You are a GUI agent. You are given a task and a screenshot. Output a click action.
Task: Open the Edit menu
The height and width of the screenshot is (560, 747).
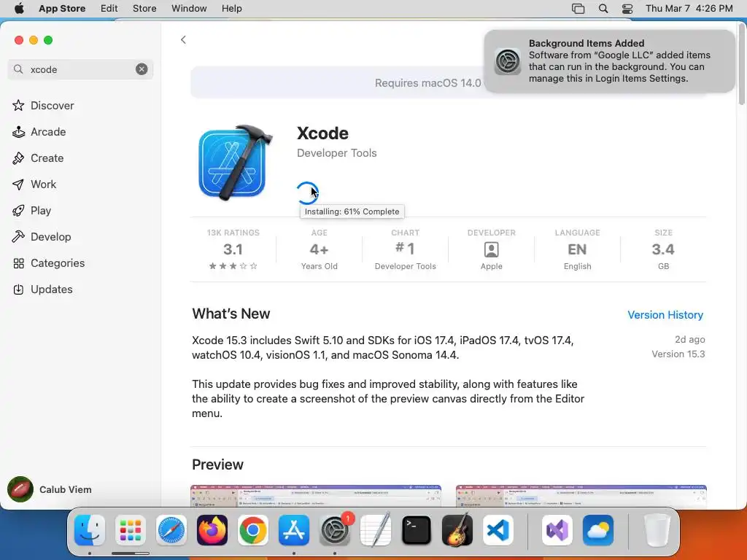click(x=109, y=9)
